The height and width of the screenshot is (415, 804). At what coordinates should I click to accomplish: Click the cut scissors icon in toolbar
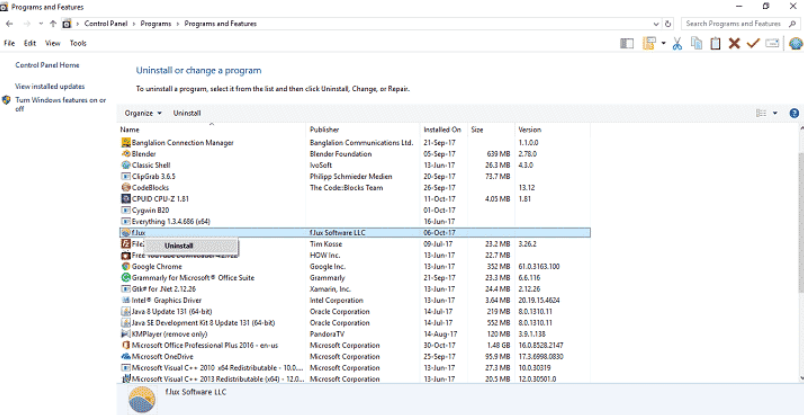tap(677, 43)
